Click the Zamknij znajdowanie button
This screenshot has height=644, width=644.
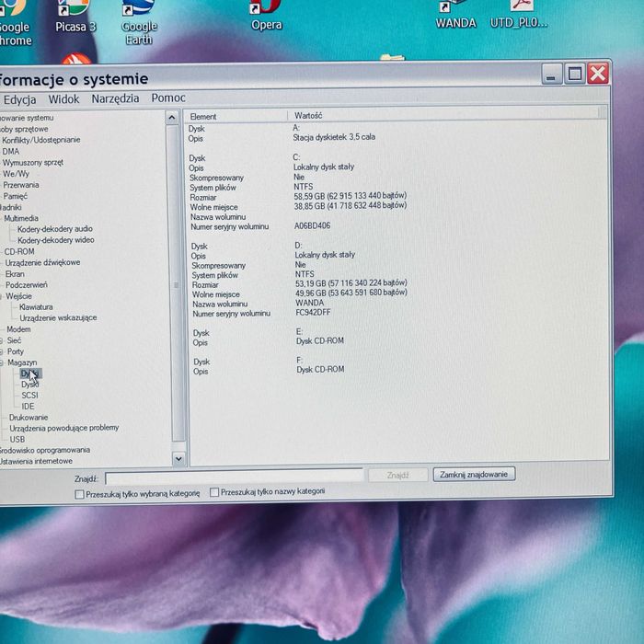pos(474,475)
